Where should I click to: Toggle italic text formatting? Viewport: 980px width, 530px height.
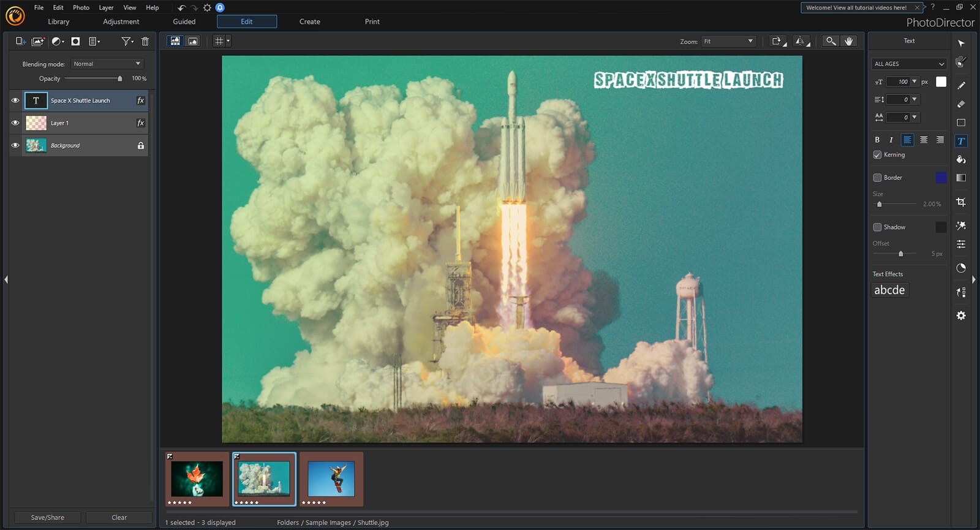(x=891, y=140)
